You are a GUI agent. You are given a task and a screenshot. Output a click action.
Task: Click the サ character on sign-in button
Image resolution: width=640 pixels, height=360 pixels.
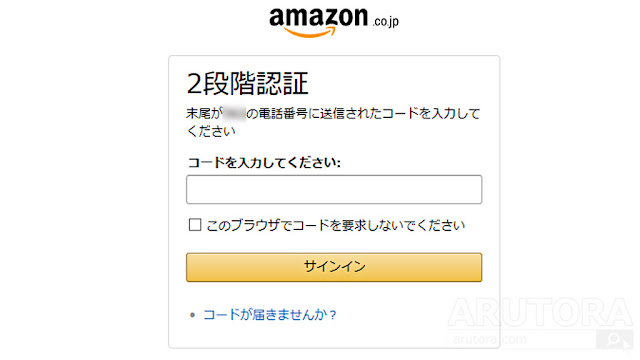311,267
